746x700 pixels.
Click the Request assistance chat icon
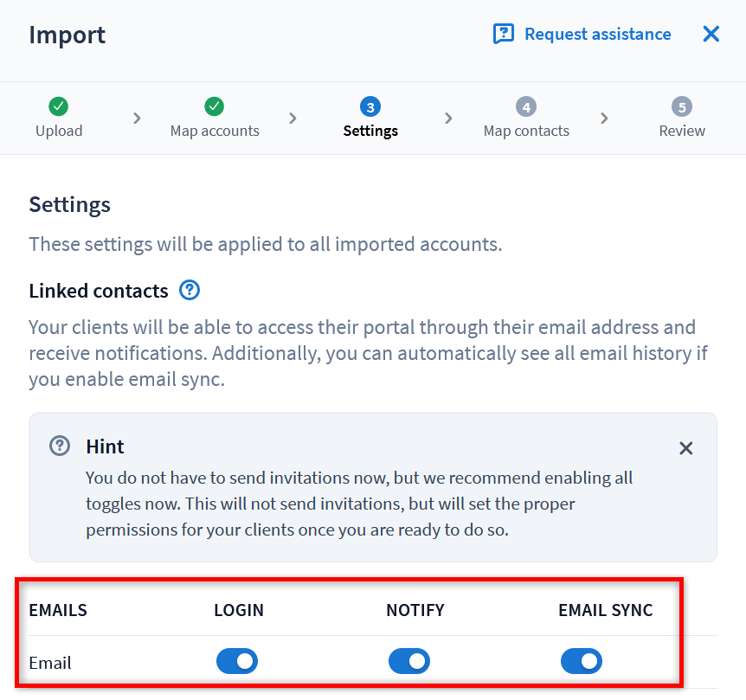(x=503, y=34)
